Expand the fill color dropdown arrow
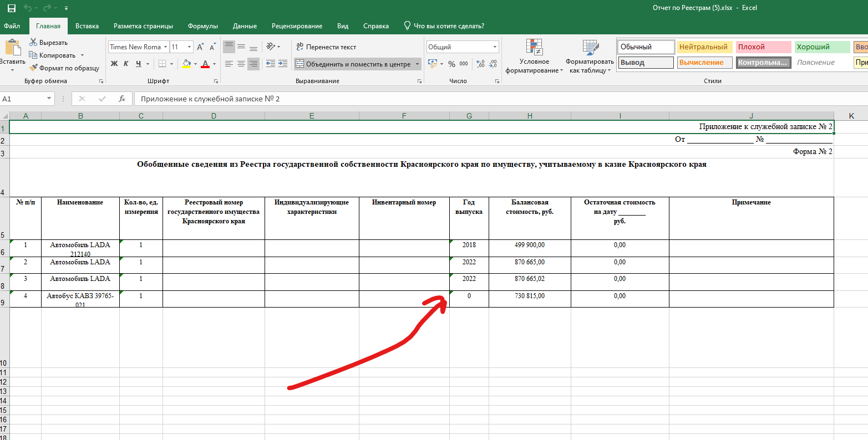 (x=195, y=64)
